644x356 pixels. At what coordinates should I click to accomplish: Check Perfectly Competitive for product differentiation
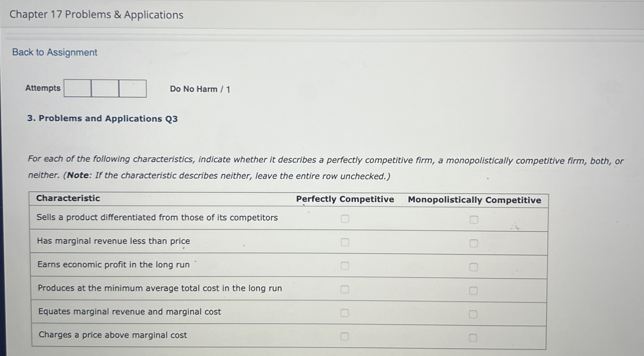tap(346, 219)
